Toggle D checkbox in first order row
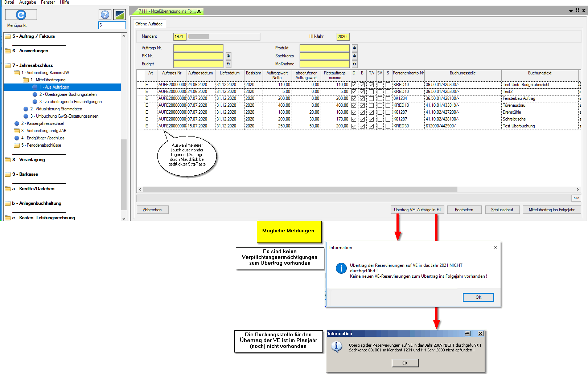The height and width of the screenshot is (375, 588). coord(354,85)
